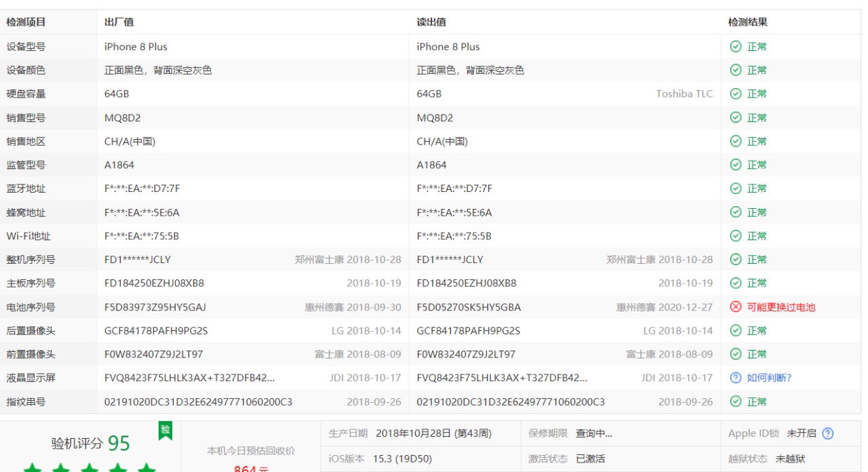
Task: Click the 设备颜色 row label
Action: click(x=26, y=71)
